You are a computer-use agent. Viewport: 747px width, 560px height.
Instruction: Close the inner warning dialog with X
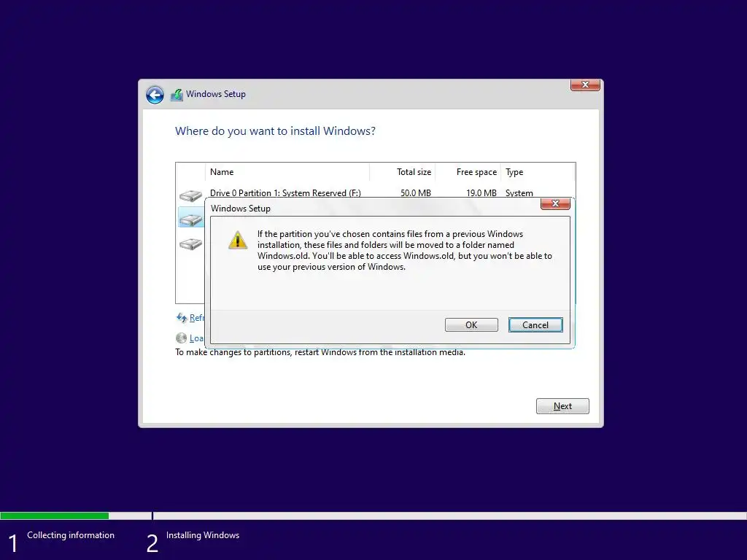click(x=555, y=203)
